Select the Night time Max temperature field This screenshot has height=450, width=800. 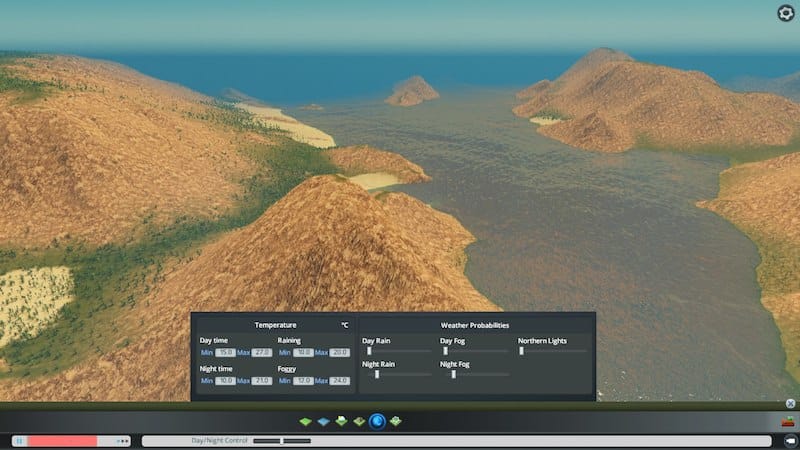(x=260, y=380)
